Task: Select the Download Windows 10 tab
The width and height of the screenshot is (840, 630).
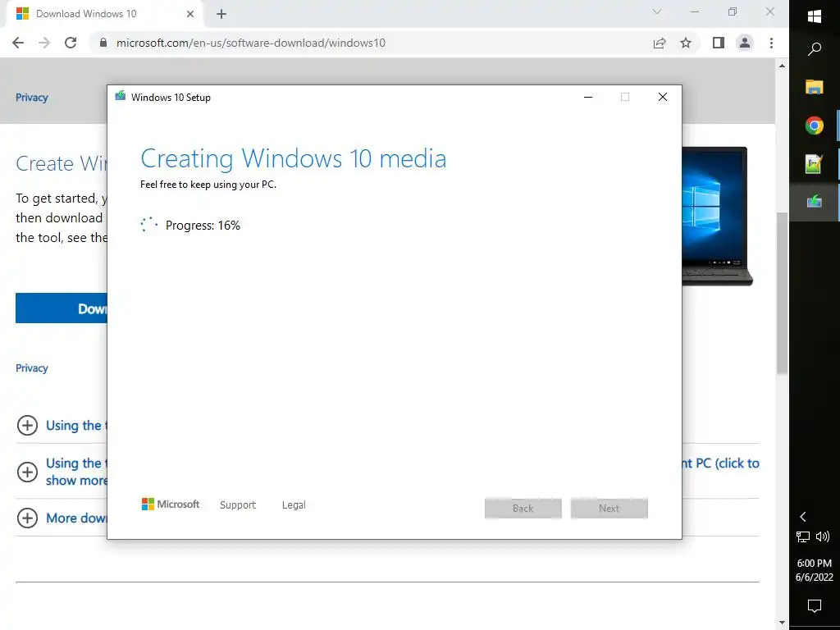Action: click(104, 14)
